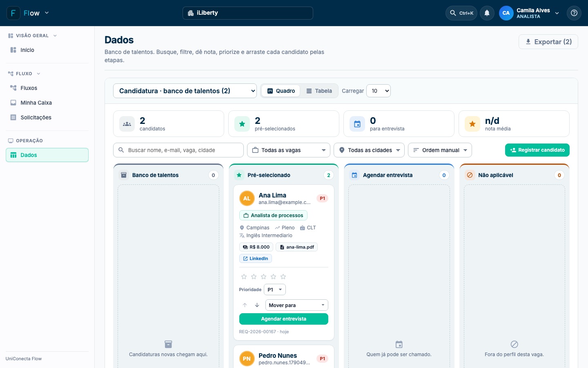The image size is (588, 368).
Task: Expand the Camila Alves account menu
Action: click(x=557, y=13)
